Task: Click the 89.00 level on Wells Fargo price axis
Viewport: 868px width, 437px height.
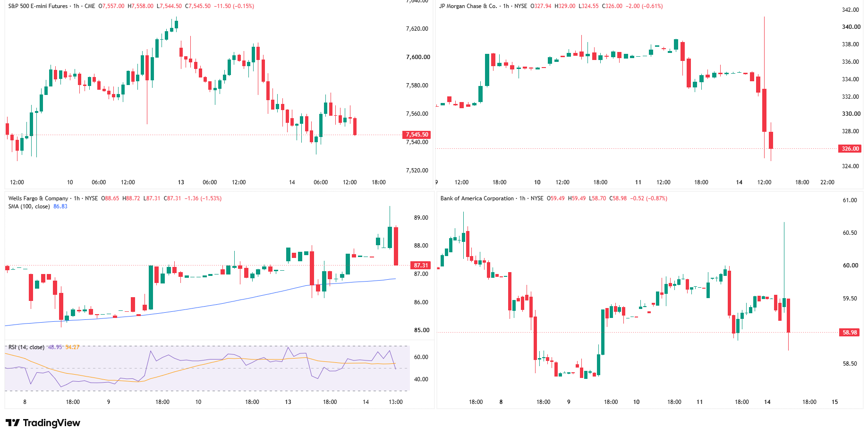Action: tap(421, 218)
